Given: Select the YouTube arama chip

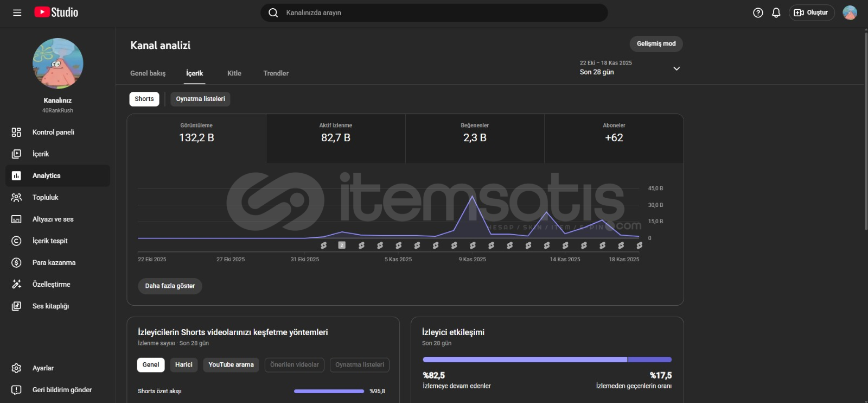Looking at the screenshot, I should (x=231, y=364).
